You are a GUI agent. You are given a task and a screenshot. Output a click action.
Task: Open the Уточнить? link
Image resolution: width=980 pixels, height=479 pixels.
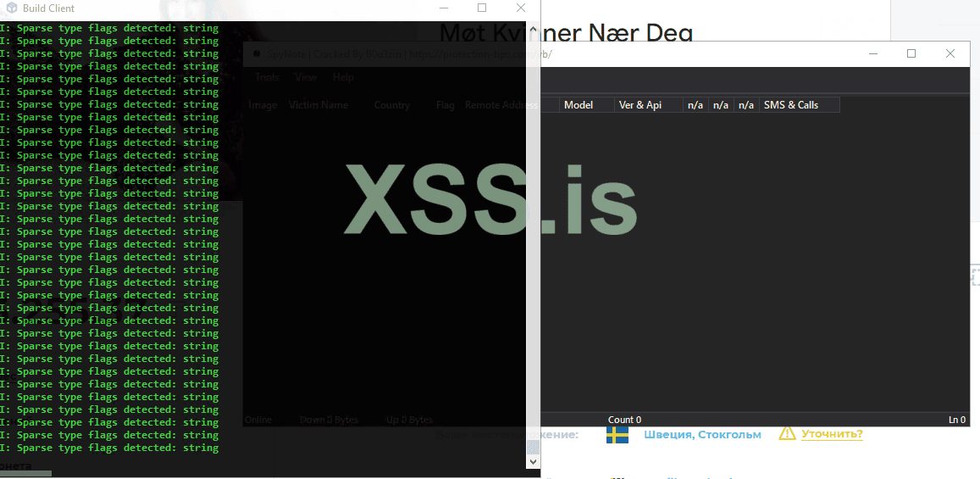click(832, 434)
